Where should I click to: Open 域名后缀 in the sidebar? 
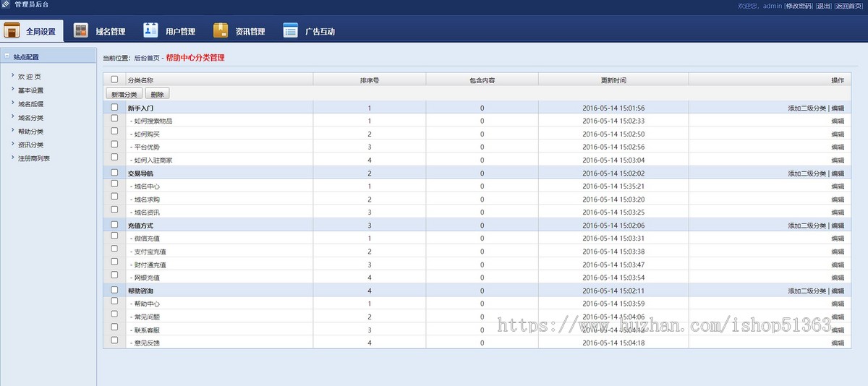[30, 103]
